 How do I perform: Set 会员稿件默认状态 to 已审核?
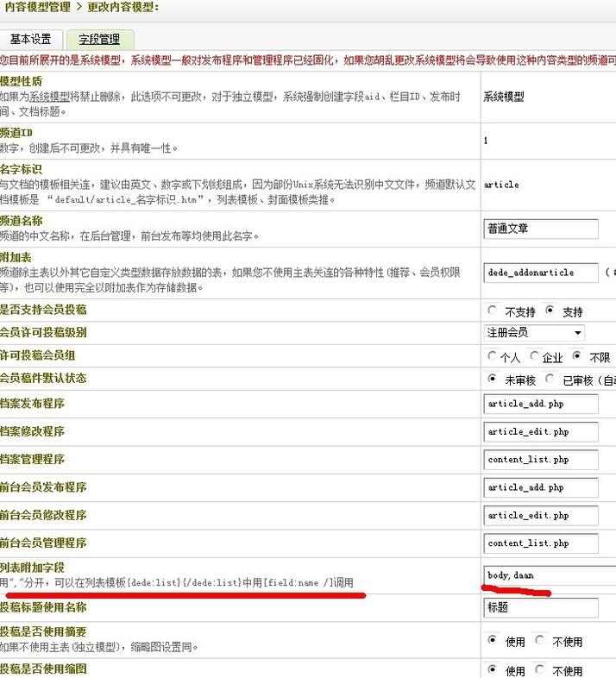coord(550,379)
